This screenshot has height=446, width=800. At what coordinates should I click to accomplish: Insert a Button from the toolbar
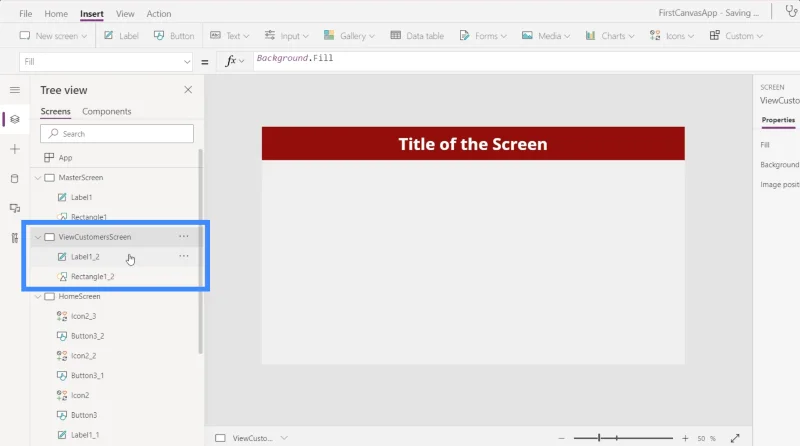[174, 36]
